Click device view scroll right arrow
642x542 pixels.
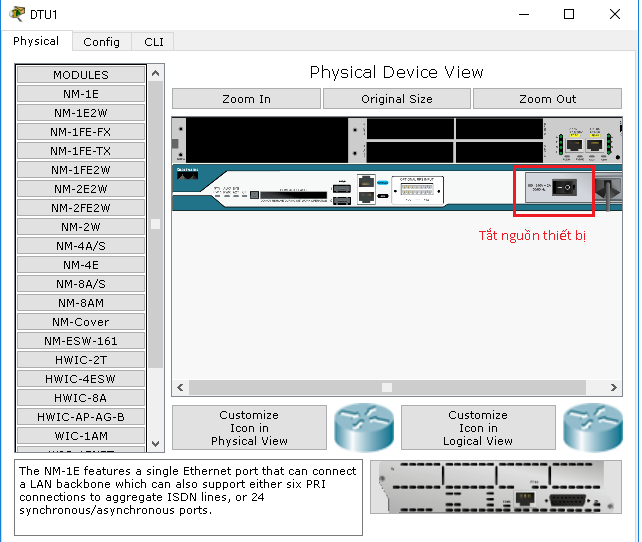point(613,387)
